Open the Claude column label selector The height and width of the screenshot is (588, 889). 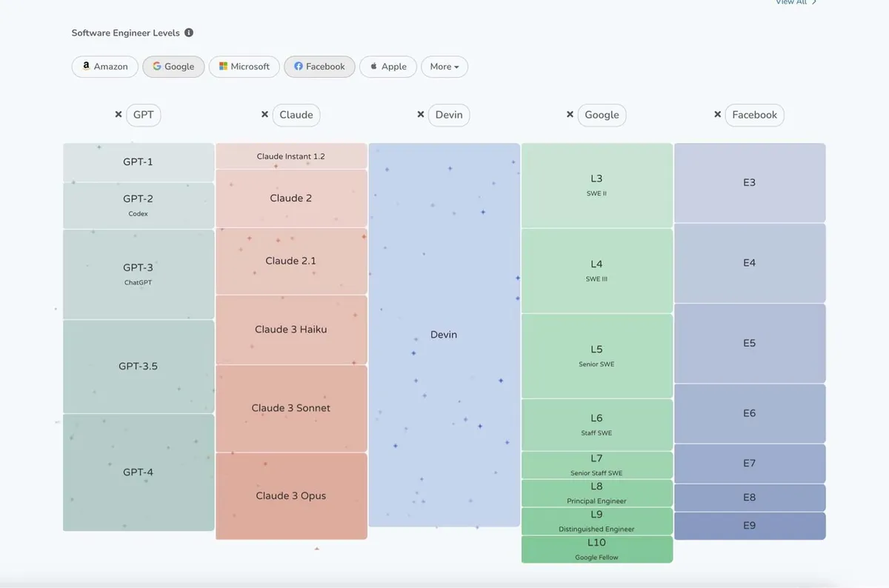[x=296, y=115]
